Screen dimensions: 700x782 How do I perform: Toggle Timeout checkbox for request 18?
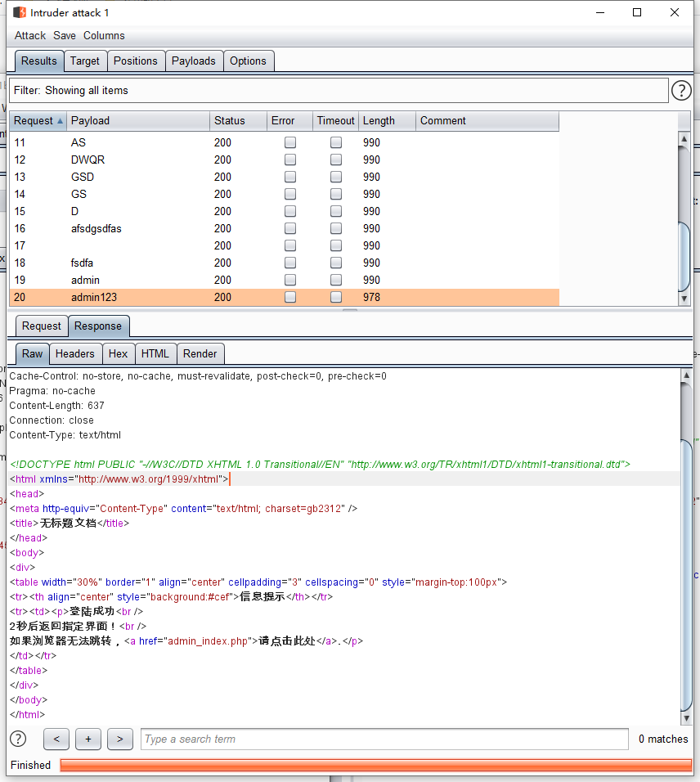(x=336, y=263)
